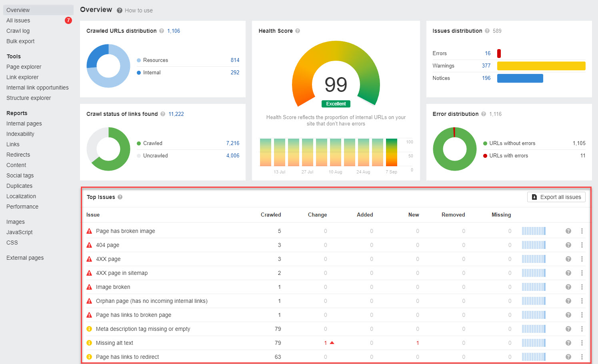Click help icon beside Crawled URLs distribution
Image resolution: width=598 pixels, height=364 pixels.
pyautogui.click(x=162, y=31)
